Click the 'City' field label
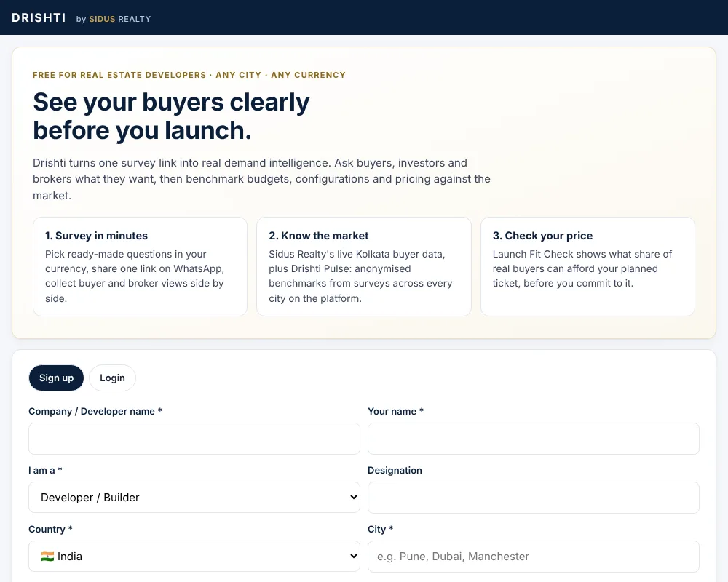The height and width of the screenshot is (582, 728). pos(380,530)
